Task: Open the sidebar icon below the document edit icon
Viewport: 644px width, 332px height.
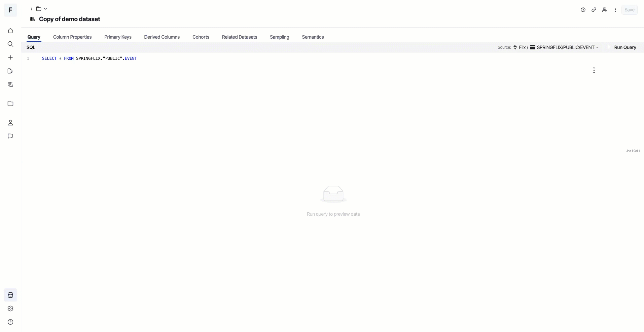Action: [10, 84]
